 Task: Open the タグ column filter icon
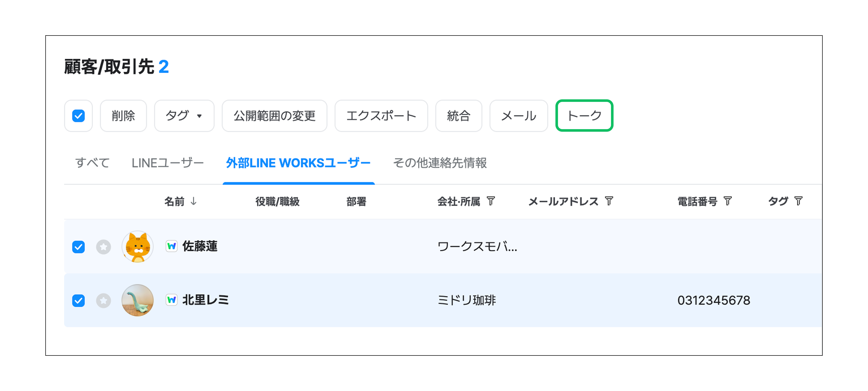click(798, 201)
